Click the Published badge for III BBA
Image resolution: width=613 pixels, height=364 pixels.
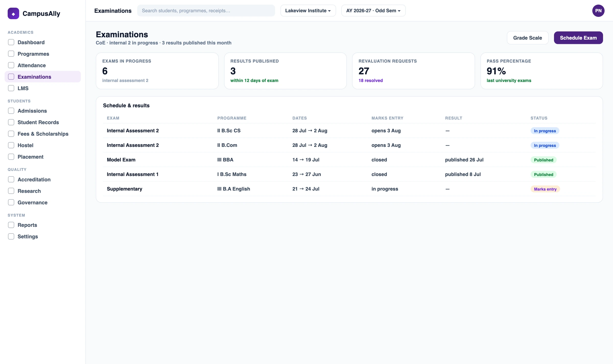click(x=544, y=160)
